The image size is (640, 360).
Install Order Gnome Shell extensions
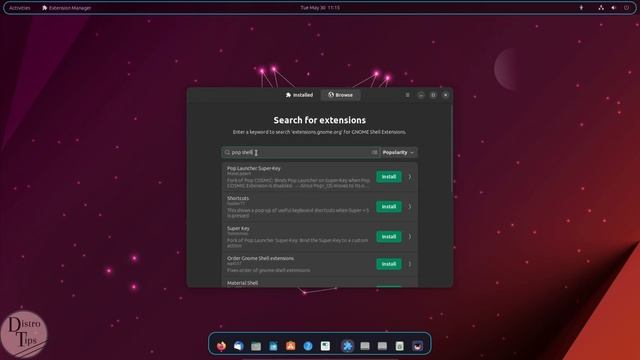click(389, 264)
